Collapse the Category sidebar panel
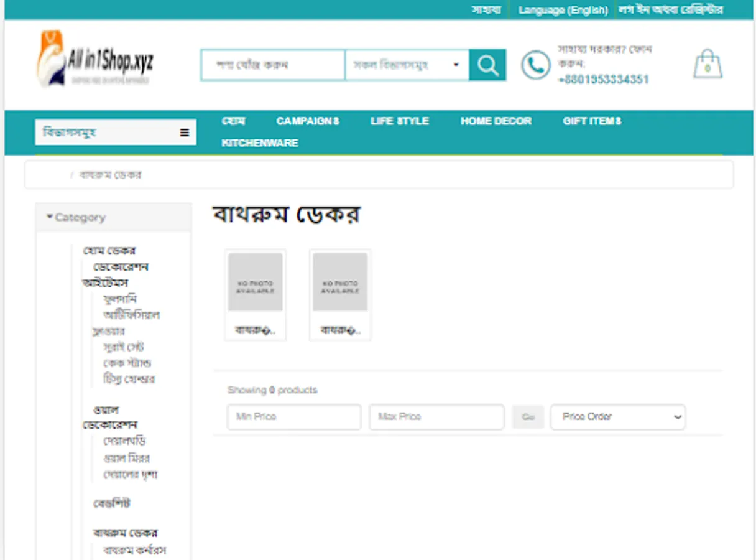756x560 pixels. click(x=113, y=217)
